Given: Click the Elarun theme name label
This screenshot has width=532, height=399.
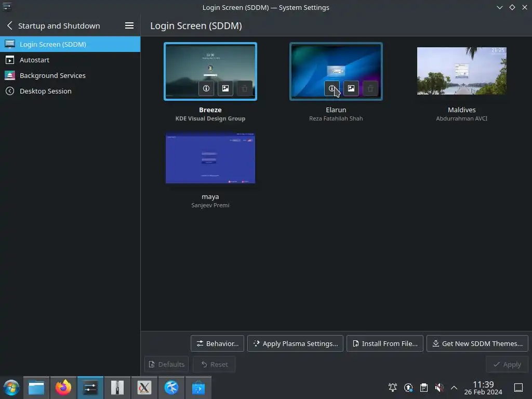Looking at the screenshot, I should coord(336,110).
